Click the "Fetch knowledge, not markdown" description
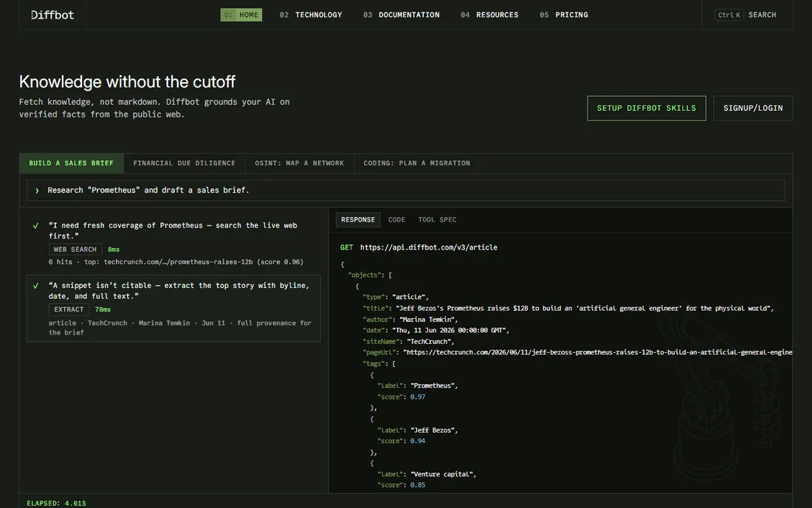Screen dimensions: 812x508 point(154,109)
